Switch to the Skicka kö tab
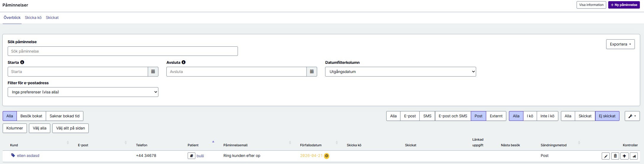This screenshot has height=164, width=644. 33,18
